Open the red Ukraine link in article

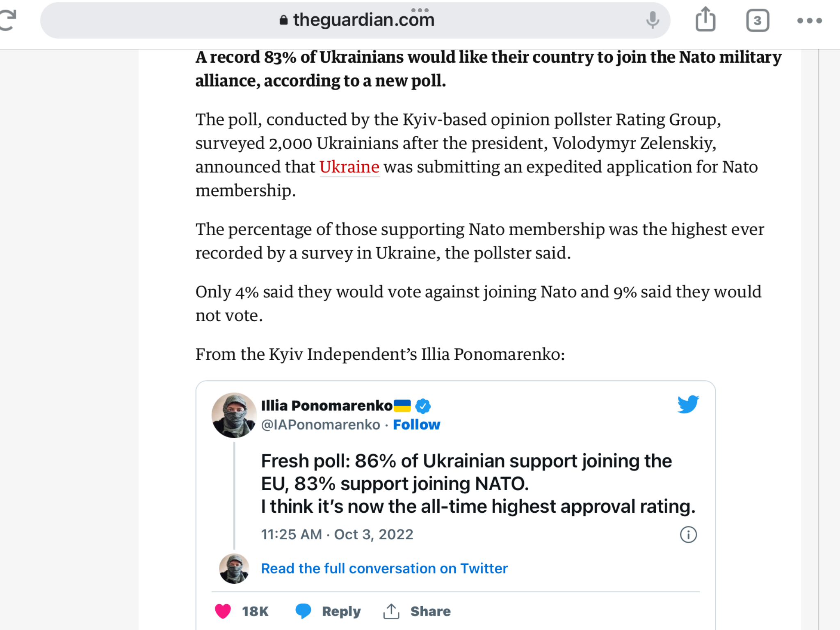[x=349, y=167]
